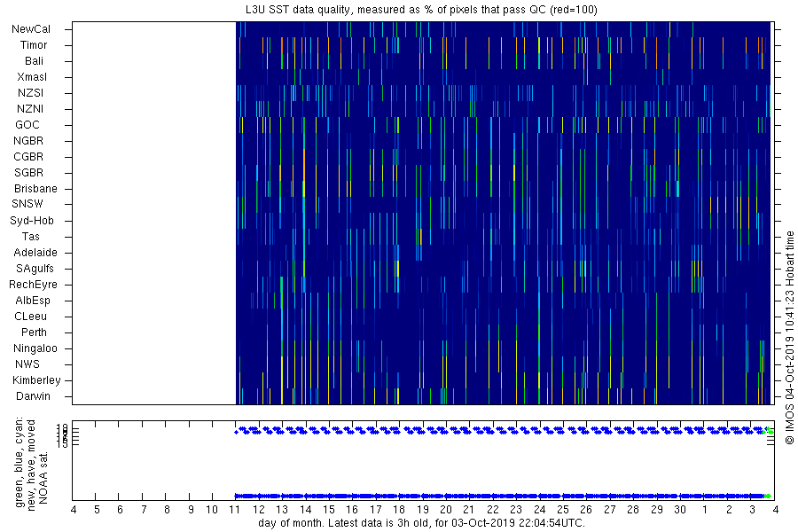Click the day 1 axis tick label

click(x=704, y=510)
